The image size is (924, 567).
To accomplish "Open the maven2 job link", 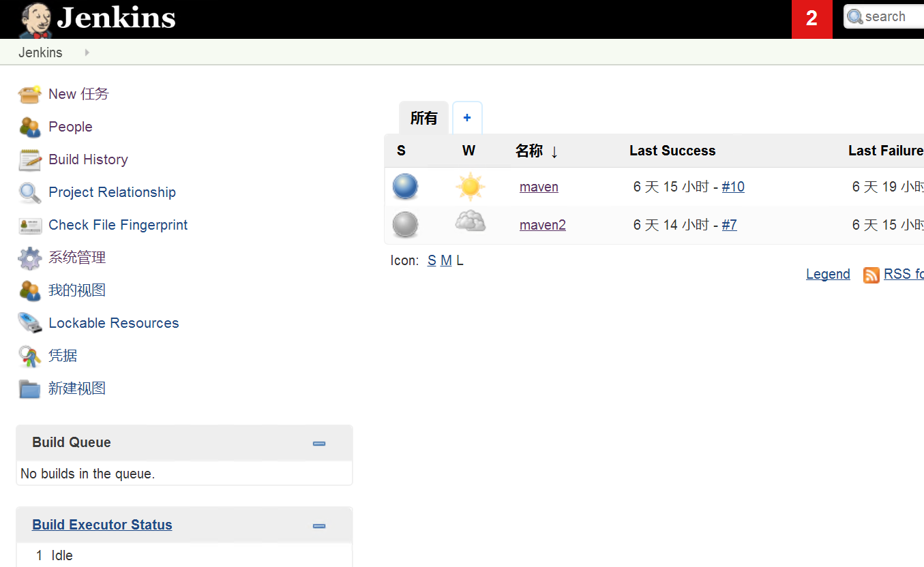I will pyautogui.click(x=542, y=225).
